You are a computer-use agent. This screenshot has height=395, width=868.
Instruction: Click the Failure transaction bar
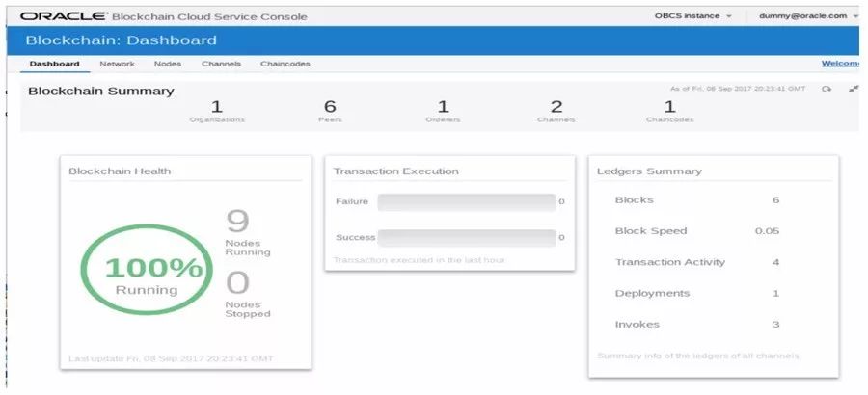click(467, 202)
